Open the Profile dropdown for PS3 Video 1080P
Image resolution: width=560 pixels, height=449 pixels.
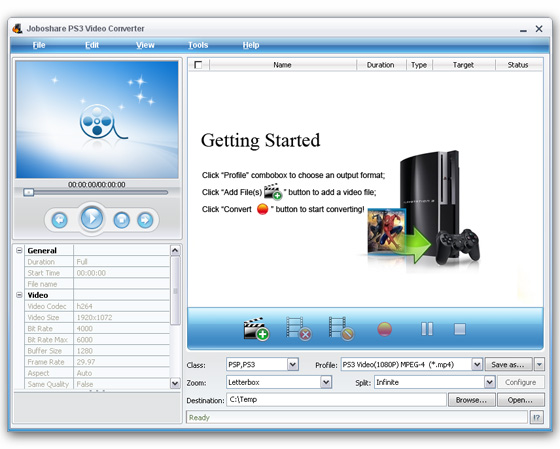click(477, 365)
